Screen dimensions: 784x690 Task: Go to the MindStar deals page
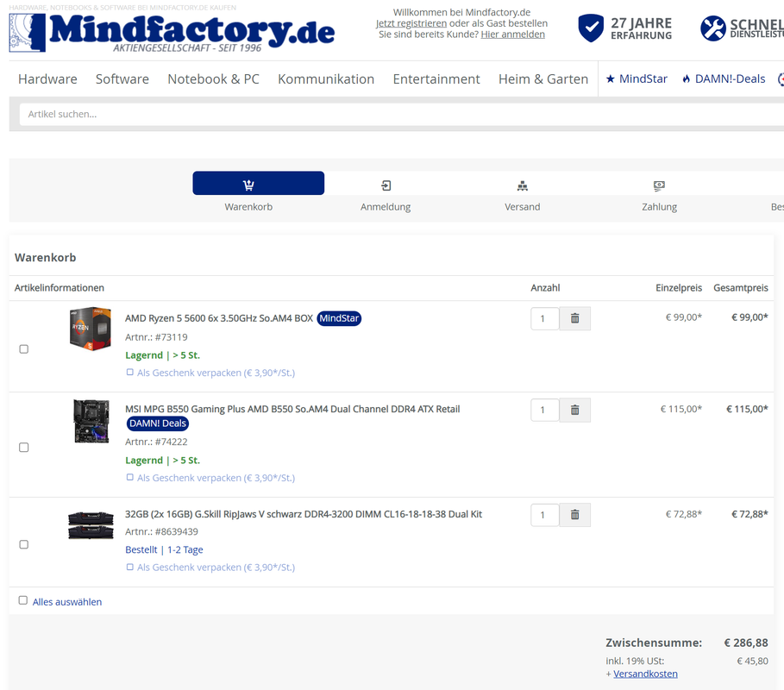pos(637,79)
